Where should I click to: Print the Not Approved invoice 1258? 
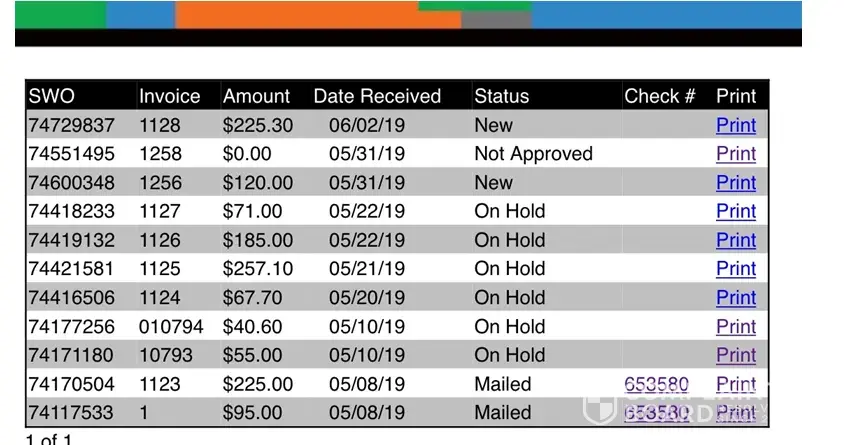point(736,154)
